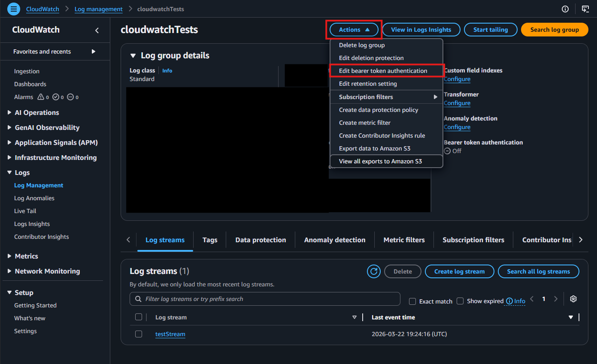597x364 pixels.
Task: Collapse the Log group details section
Action: tap(132, 55)
